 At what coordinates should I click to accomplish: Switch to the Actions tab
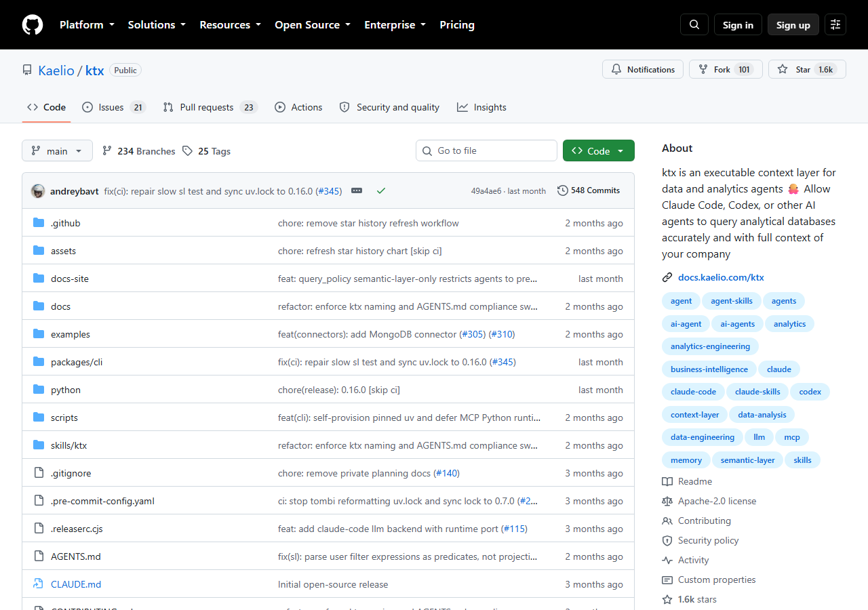(x=298, y=107)
